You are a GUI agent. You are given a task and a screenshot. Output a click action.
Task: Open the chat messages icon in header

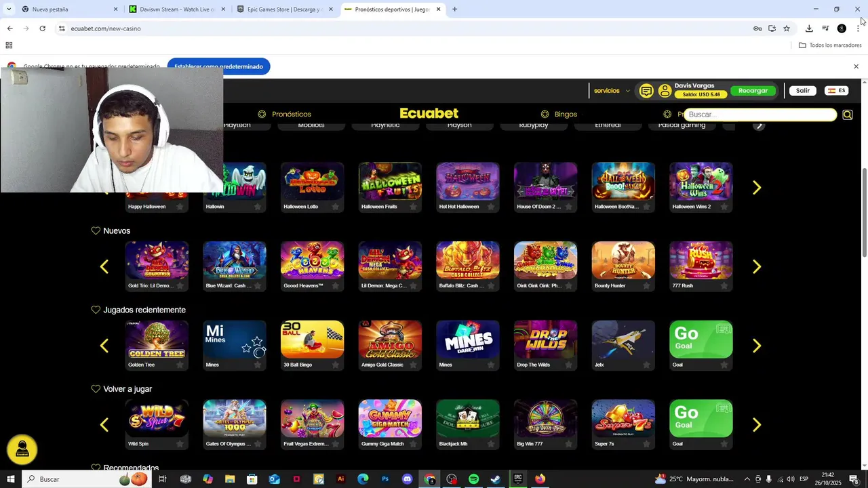[x=646, y=91]
